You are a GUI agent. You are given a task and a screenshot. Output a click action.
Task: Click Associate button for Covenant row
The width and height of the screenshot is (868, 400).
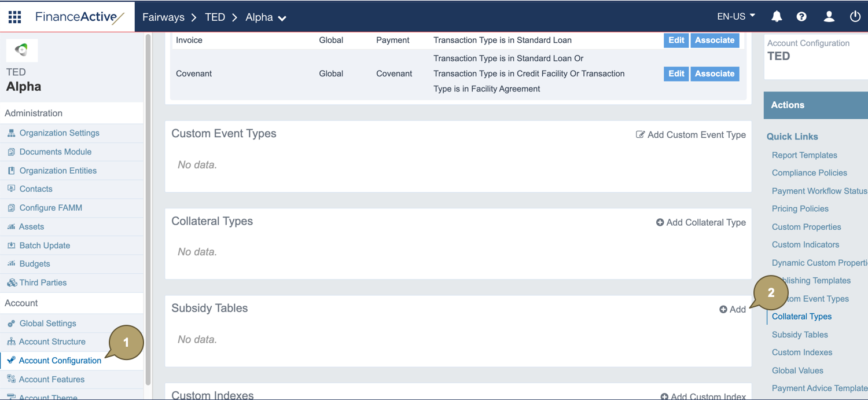[x=715, y=74]
